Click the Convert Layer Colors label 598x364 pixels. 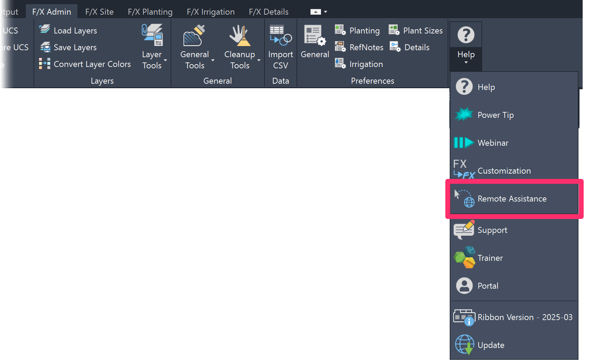(x=92, y=64)
